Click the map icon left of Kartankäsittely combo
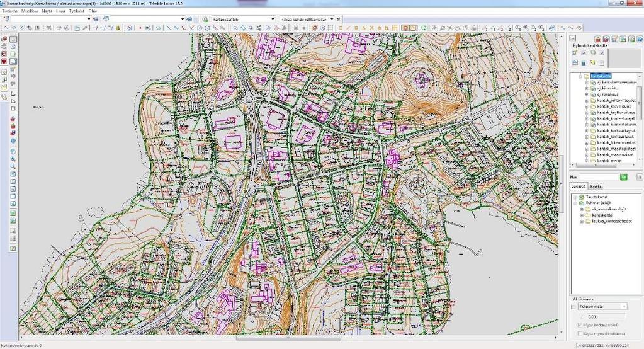644x349 pixels. (x=205, y=19)
